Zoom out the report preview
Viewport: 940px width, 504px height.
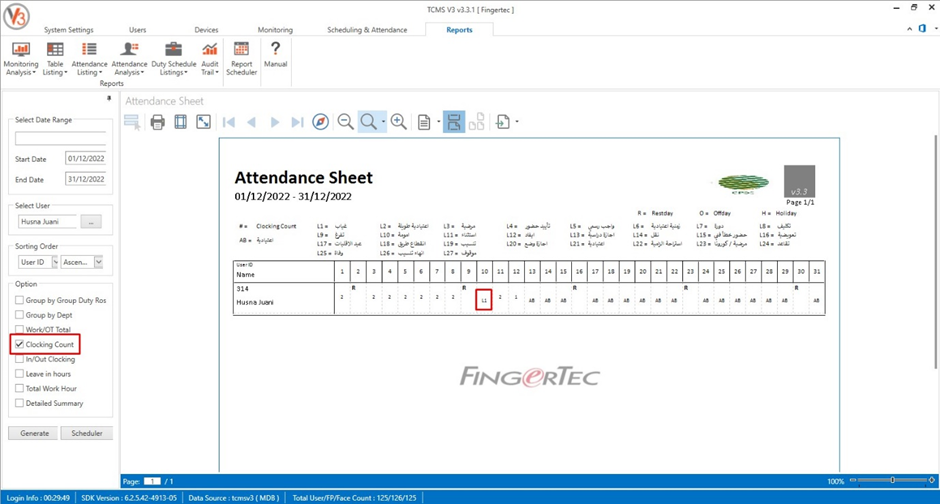345,122
